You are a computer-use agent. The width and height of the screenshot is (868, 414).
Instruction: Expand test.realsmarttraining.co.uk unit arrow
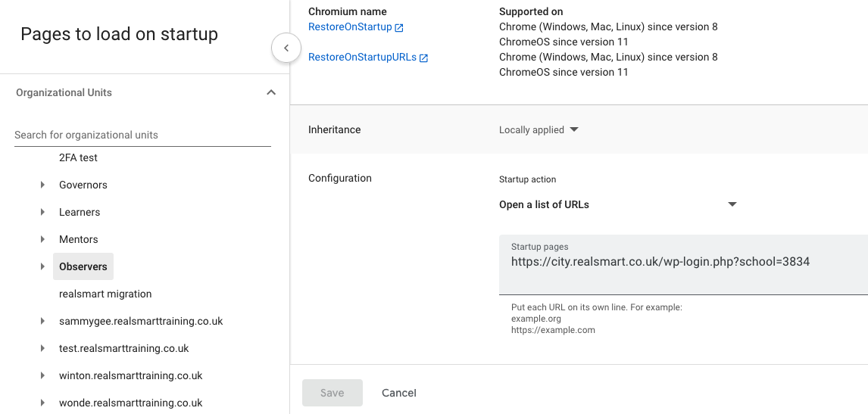tap(43, 348)
